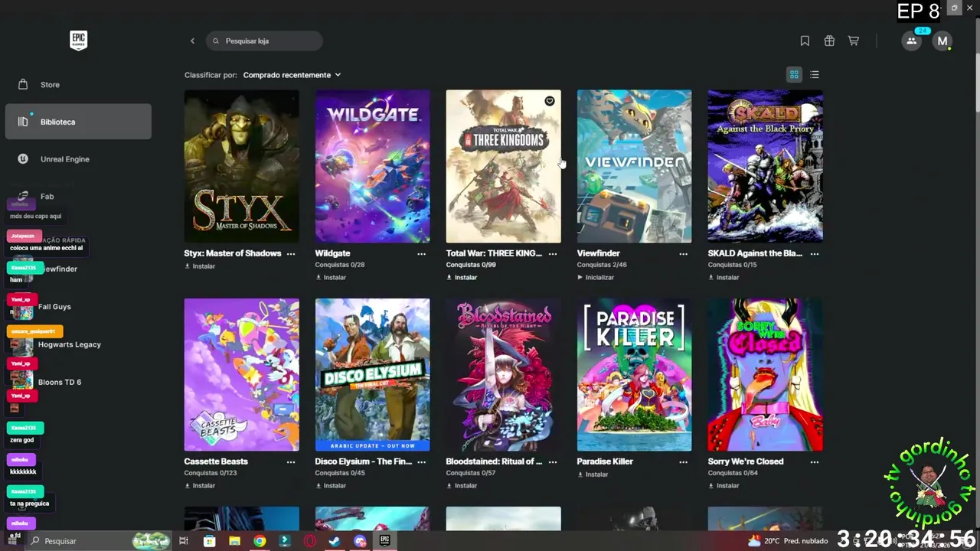Open Bloodstained: Ritual of the Night cover

tap(504, 375)
